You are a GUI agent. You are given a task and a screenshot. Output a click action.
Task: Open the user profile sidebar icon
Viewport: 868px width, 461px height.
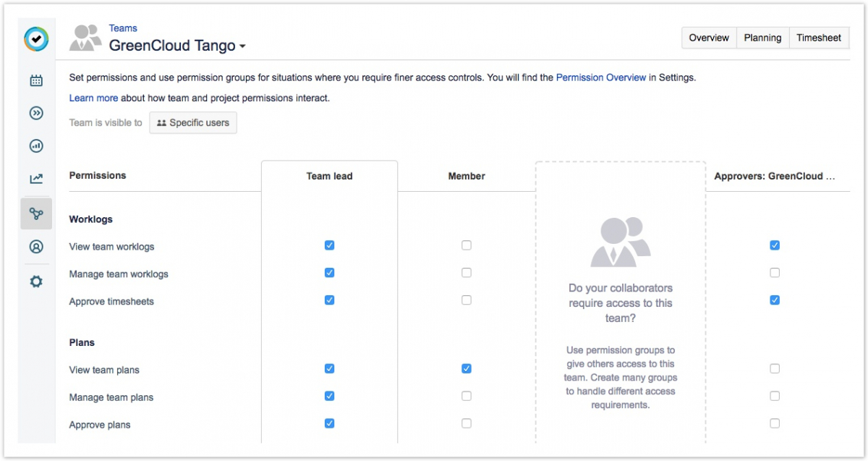tap(36, 247)
